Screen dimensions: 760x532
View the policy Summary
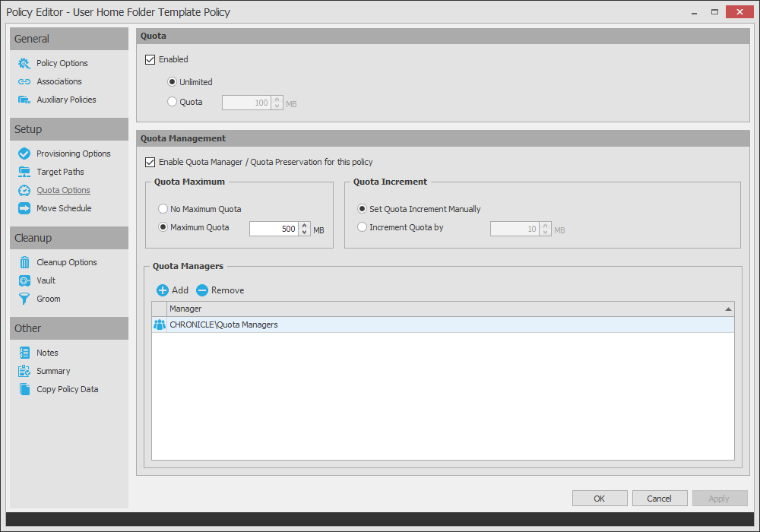click(x=53, y=371)
